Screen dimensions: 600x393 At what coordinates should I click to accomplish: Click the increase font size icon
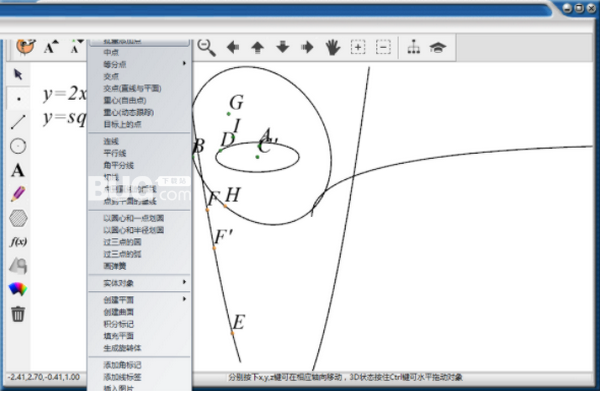pyautogui.click(x=51, y=47)
